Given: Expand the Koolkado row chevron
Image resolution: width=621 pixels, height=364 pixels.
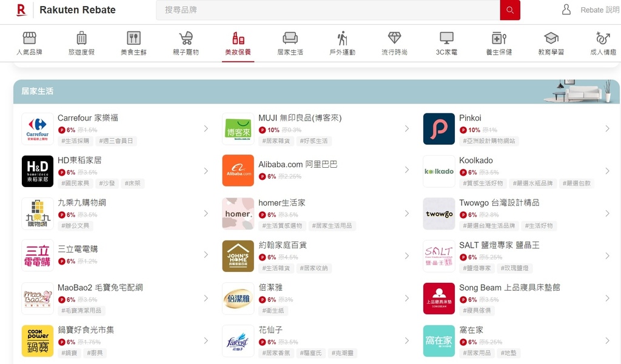Looking at the screenshot, I should pos(608,171).
